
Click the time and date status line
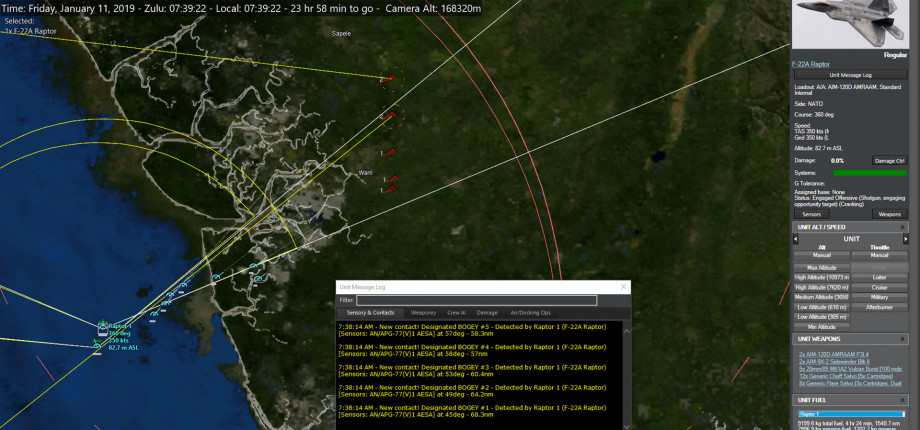click(x=242, y=8)
